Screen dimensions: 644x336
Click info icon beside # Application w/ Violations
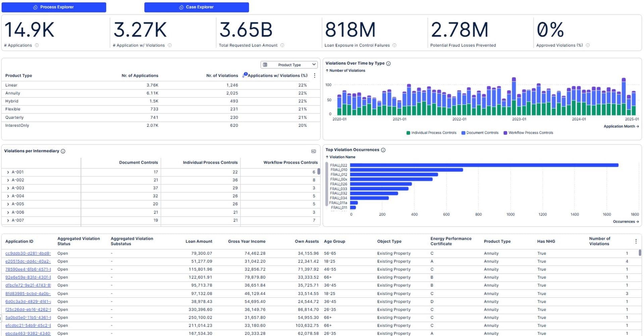pos(170,45)
